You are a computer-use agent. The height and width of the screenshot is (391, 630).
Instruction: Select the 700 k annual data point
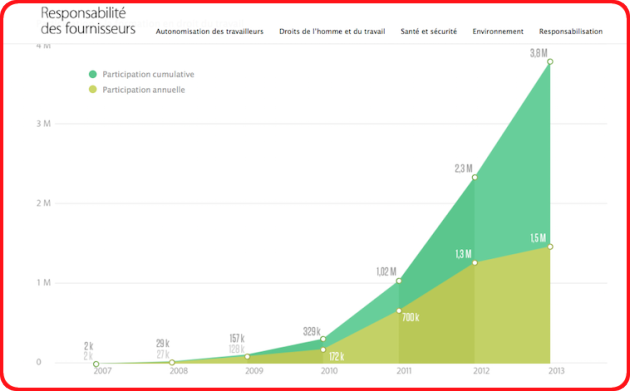[x=399, y=311]
